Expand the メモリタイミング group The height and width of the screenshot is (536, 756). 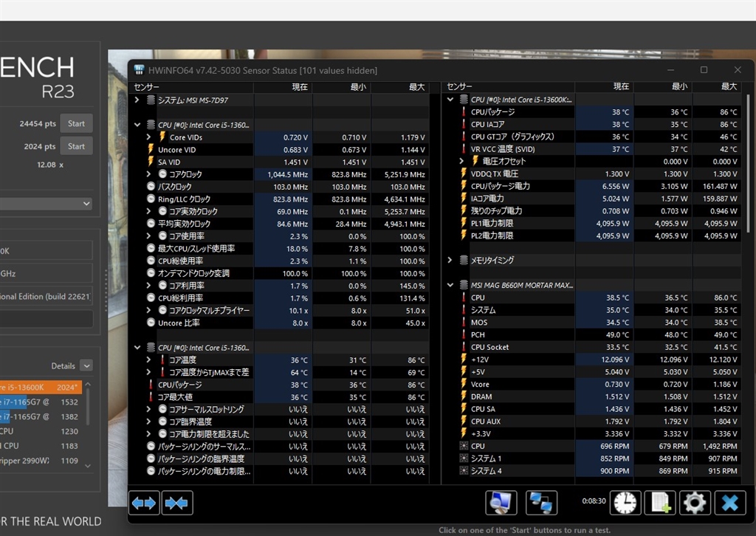pos(450,261)
